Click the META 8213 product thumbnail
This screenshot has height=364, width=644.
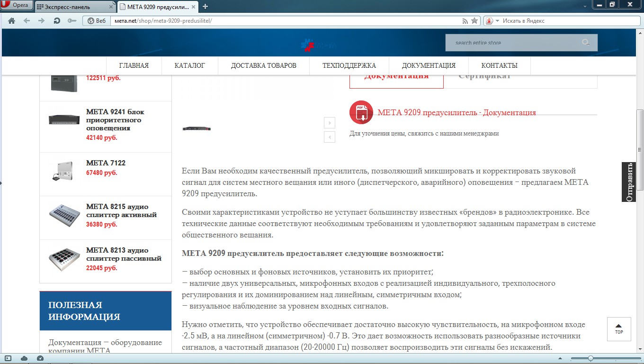(64, 259)
